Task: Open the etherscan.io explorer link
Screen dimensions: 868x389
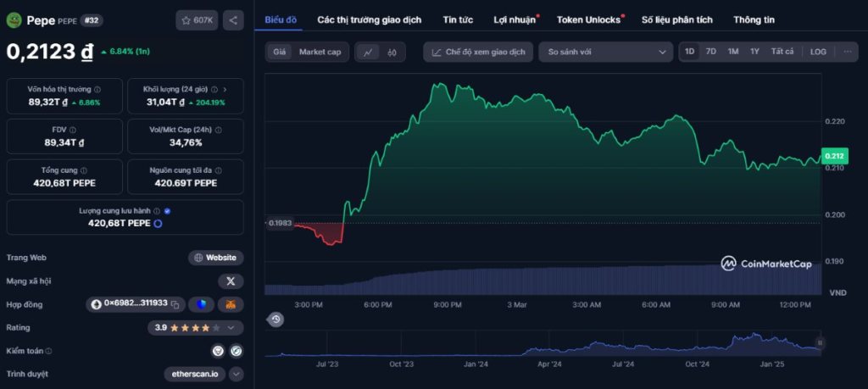Action: 194,374
